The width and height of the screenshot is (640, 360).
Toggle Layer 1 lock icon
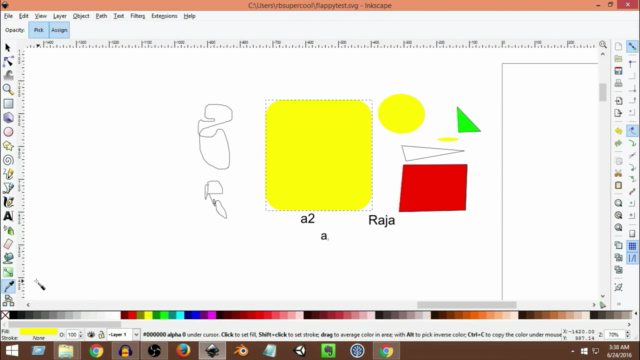[x=102, y=335]
